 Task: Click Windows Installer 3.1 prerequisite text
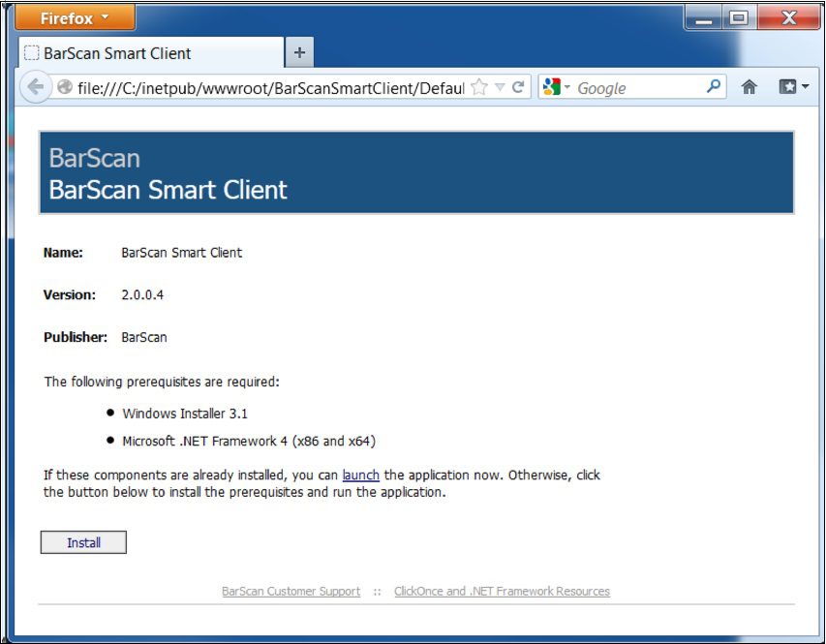pyautogui.click(x=185, y=414)
